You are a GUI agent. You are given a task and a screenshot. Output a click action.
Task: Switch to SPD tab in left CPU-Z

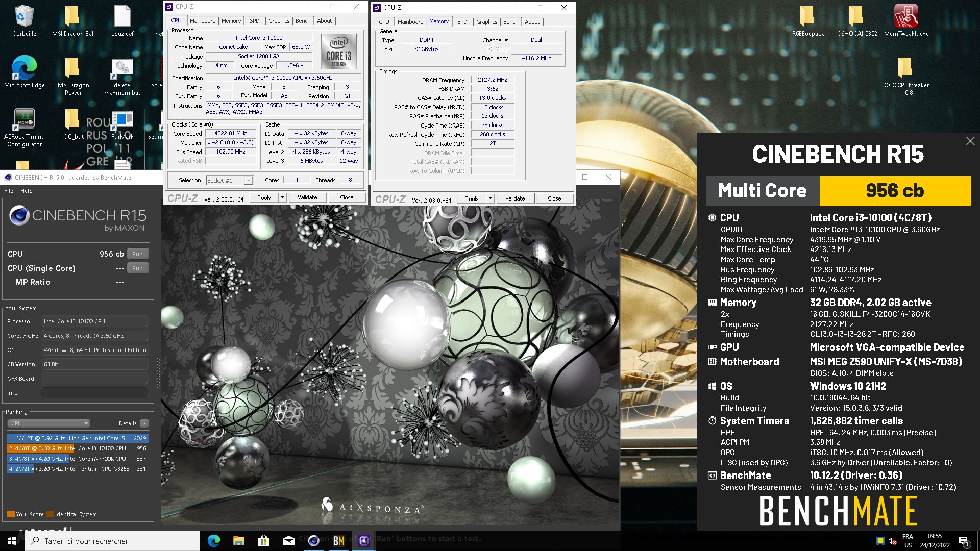[254, 21]
